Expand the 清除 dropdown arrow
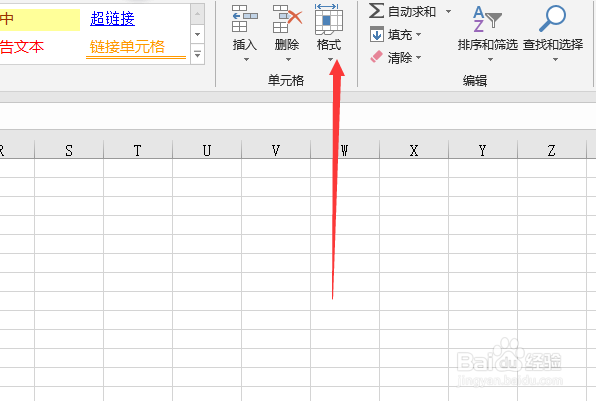 coord(418,57)
